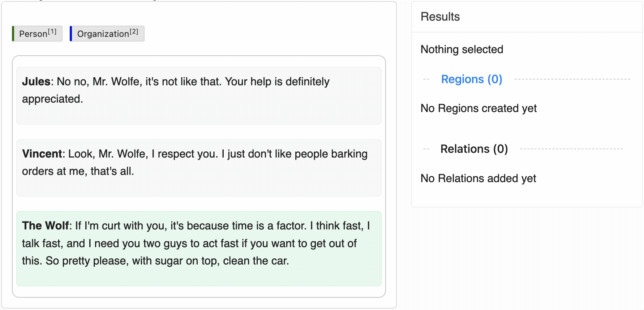Viewport: 644px width, 310px height.
Task: Click the blue stripe on Organization label
Action: coord(71,34)
